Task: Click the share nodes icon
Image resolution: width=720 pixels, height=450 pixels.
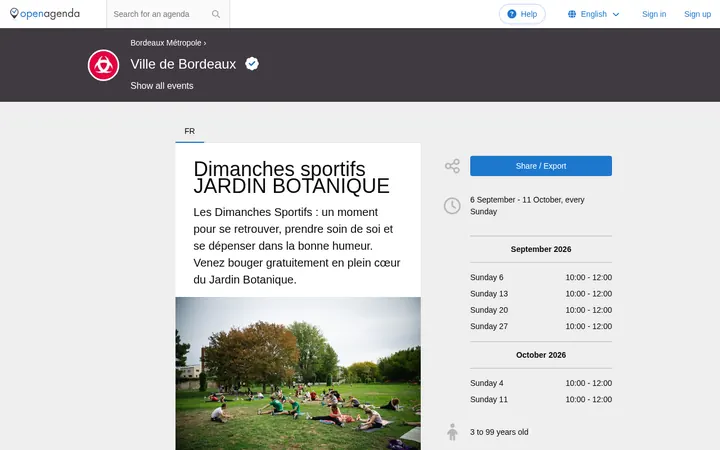Action: click(x=452, y=166)
